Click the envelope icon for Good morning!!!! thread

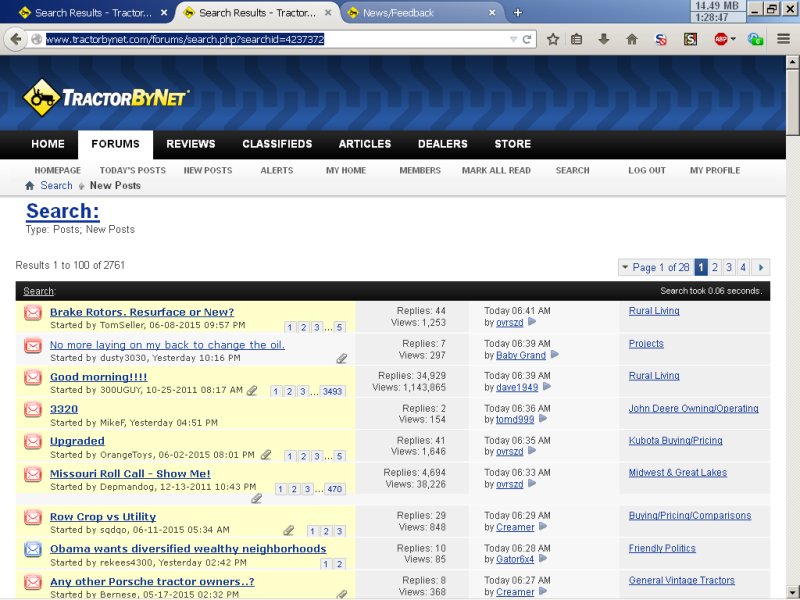[x=33, y=378]
